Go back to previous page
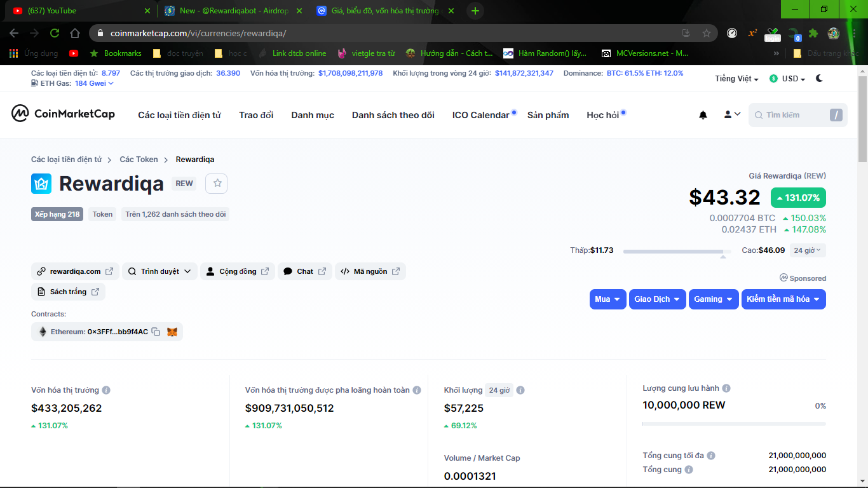The height and width of the screenshot is (488, 868). 14,33
